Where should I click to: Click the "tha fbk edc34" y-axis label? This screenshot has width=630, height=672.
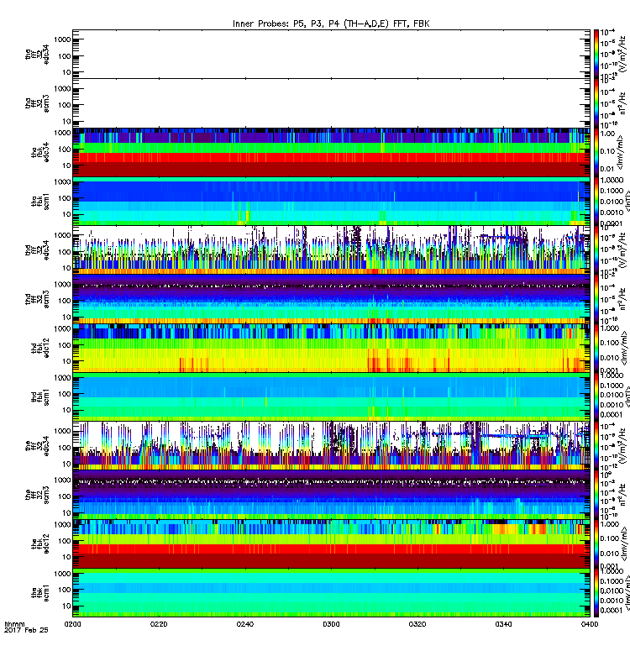tap(40, 152)
